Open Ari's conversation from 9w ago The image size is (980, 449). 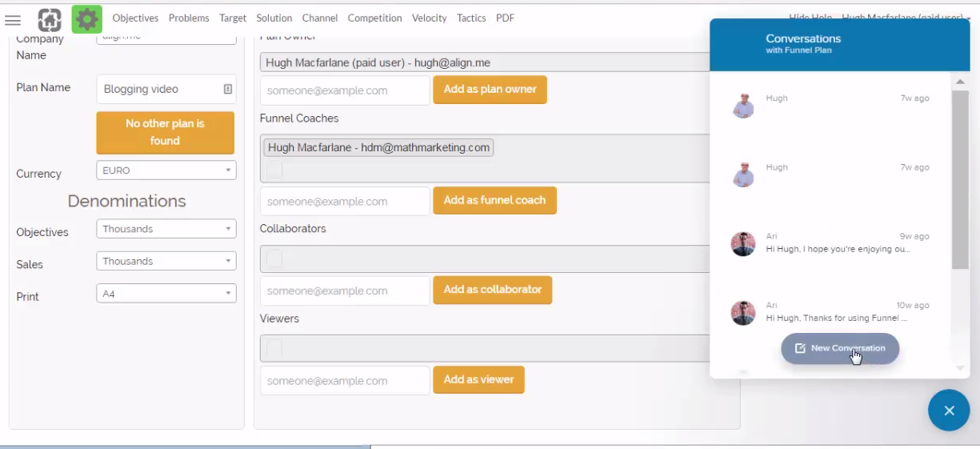coord(830,243)
